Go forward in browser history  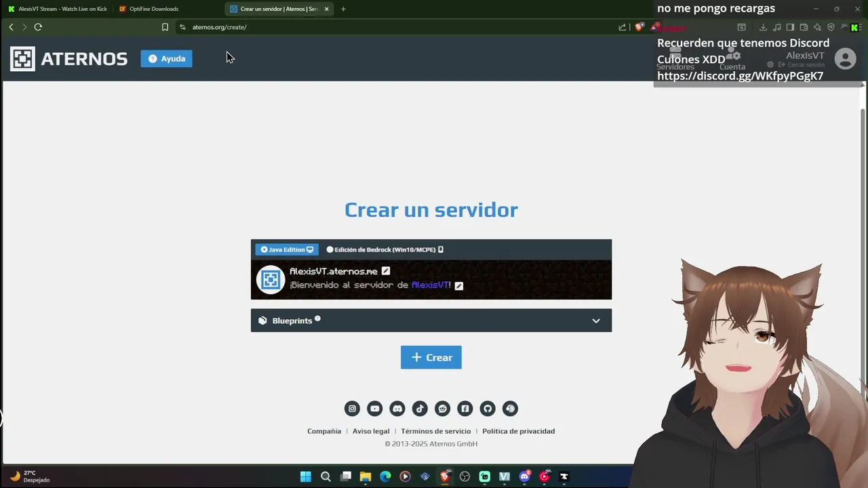tap(24, 27)
